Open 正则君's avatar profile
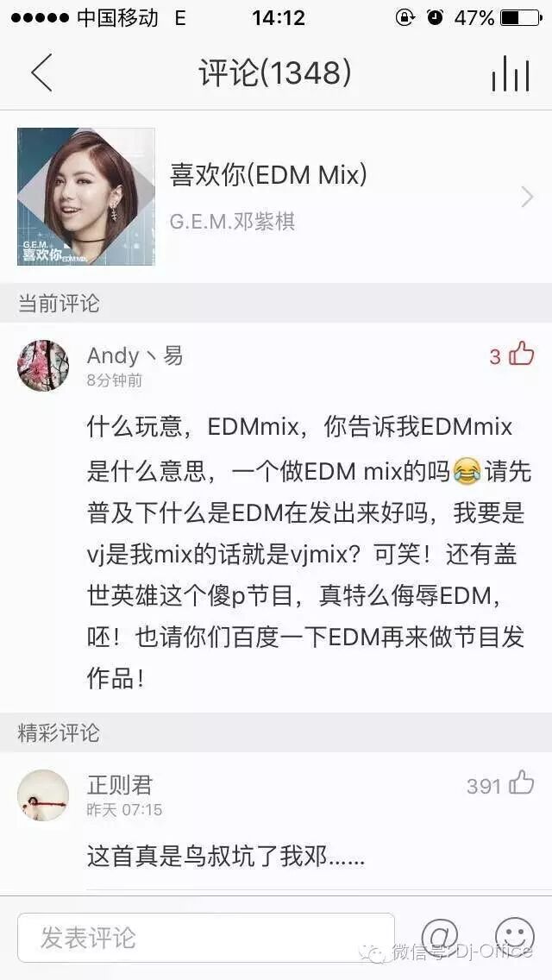This screenshot has height=980, width=552. [x=43, y=795]
